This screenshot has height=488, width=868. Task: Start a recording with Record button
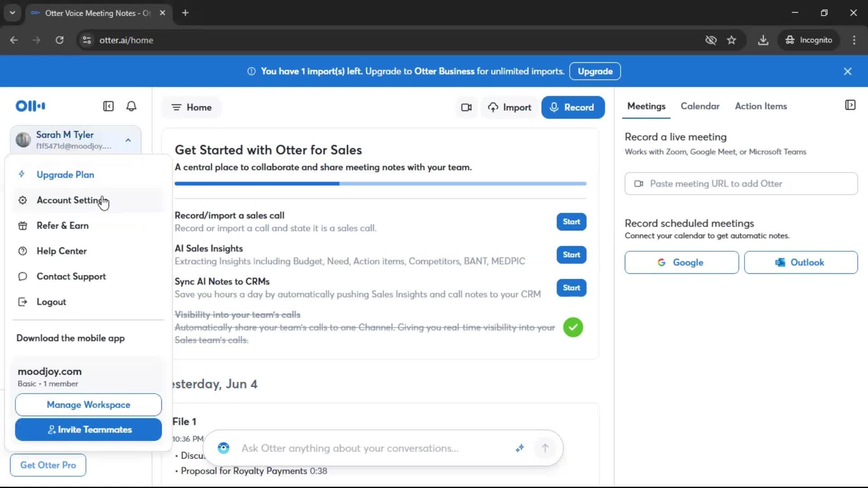[573, 108]
